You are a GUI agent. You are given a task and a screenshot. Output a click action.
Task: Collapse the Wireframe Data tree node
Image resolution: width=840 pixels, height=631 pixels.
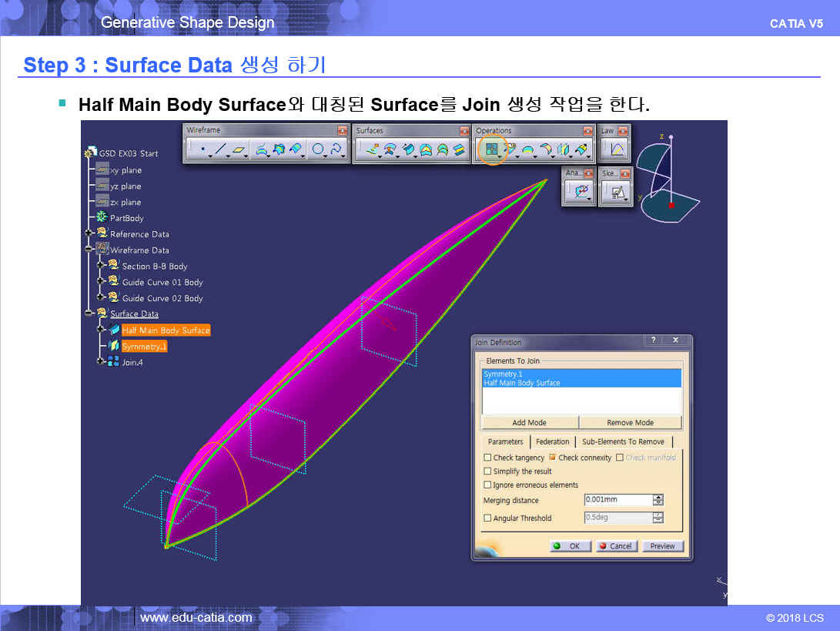tap(89, 250)
